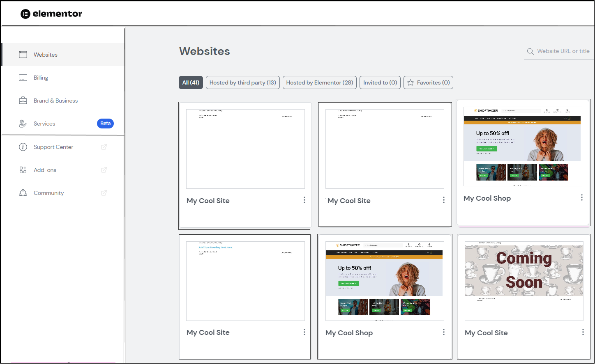Screen dimensions: 595x364
Task: Click the Community icon in the sidebar
Action: click(23, 192)
